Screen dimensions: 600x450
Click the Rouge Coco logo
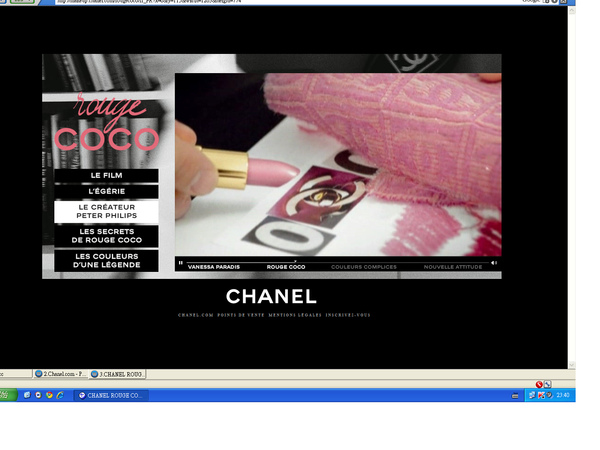107,122
